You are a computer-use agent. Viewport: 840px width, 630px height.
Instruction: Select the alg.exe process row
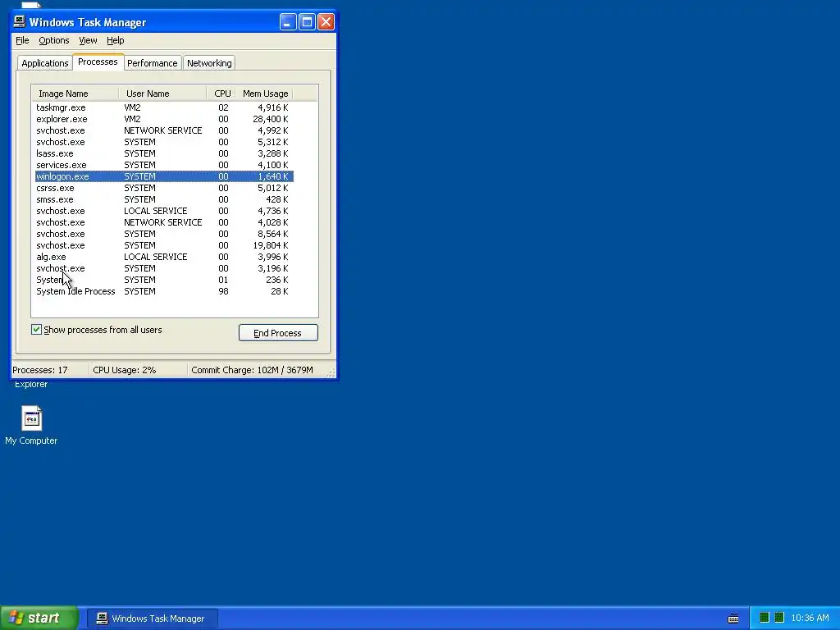164,257
